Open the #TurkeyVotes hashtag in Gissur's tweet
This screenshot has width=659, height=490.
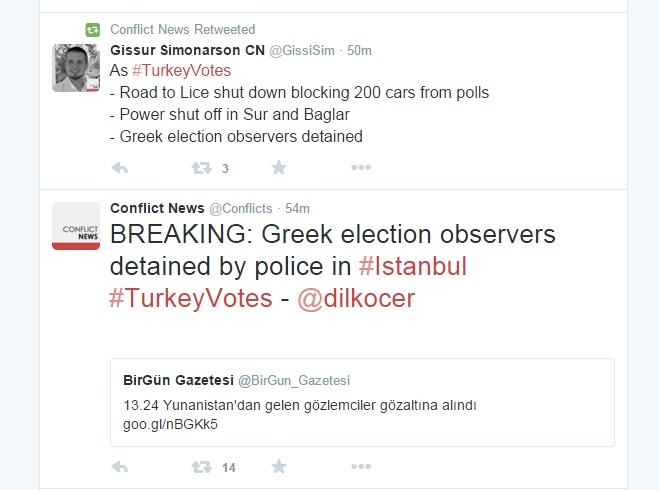pos(181,71)
